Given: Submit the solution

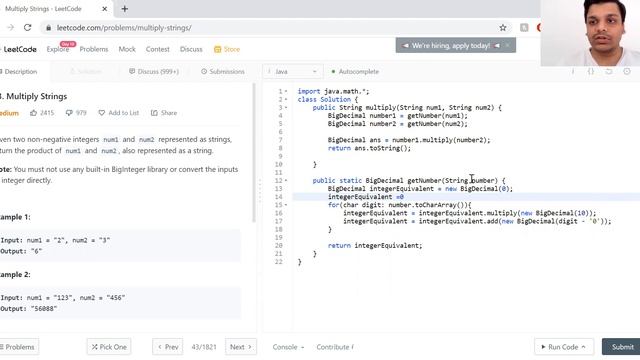Looking at the screenshot, I should (622, 347).
